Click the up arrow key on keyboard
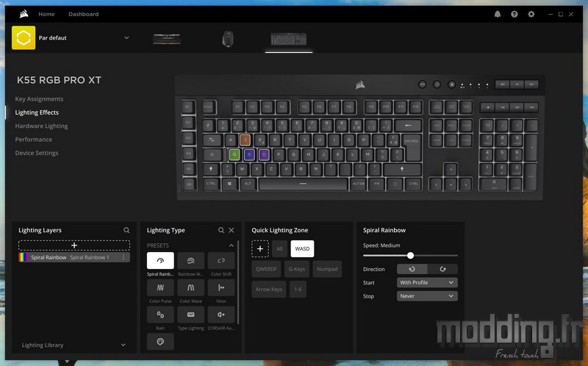Screen dimensions: 588x366 (x=451, y=169)
